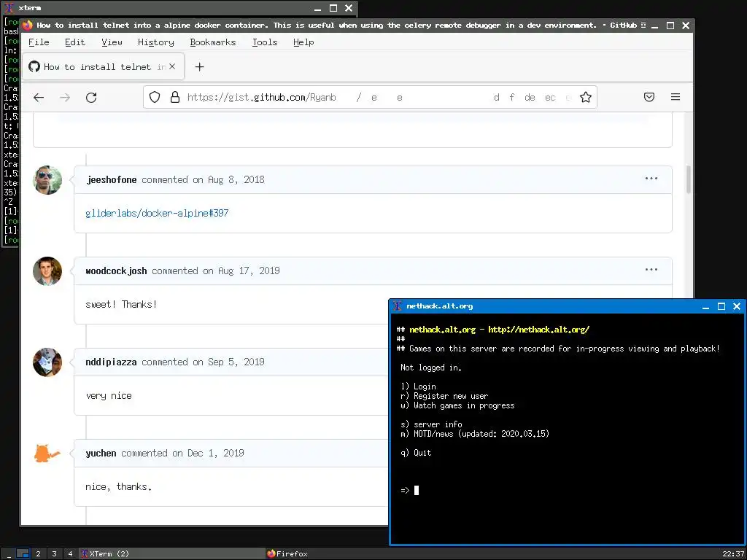Go back with Firefox back arrow
The width and height of the screenshot is (747, 560).
coord(39,98)
